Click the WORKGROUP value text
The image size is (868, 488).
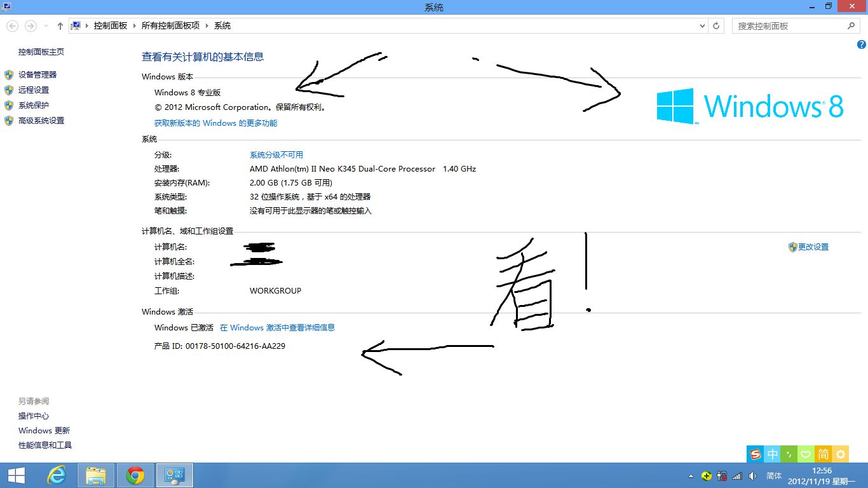pyautogui.click(x=276, y=291)
